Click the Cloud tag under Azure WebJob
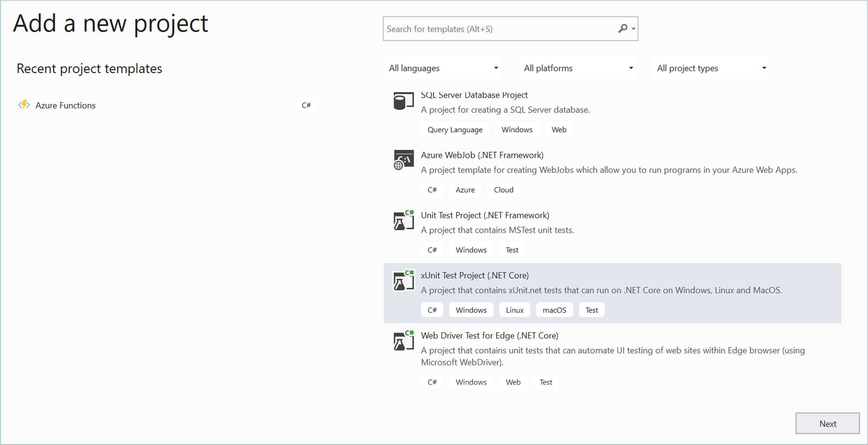The height and width of the screenshot is (445, 868). [x=504, y=190]
